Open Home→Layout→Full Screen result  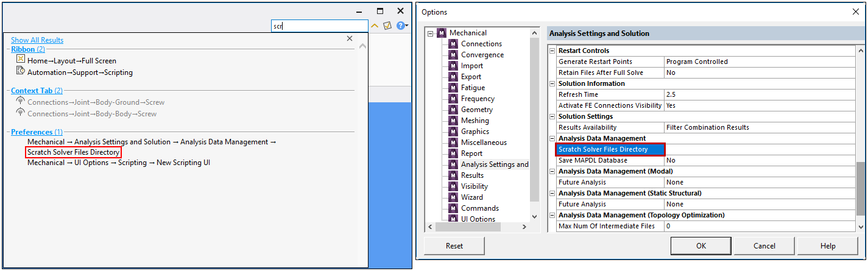[72, 61]
